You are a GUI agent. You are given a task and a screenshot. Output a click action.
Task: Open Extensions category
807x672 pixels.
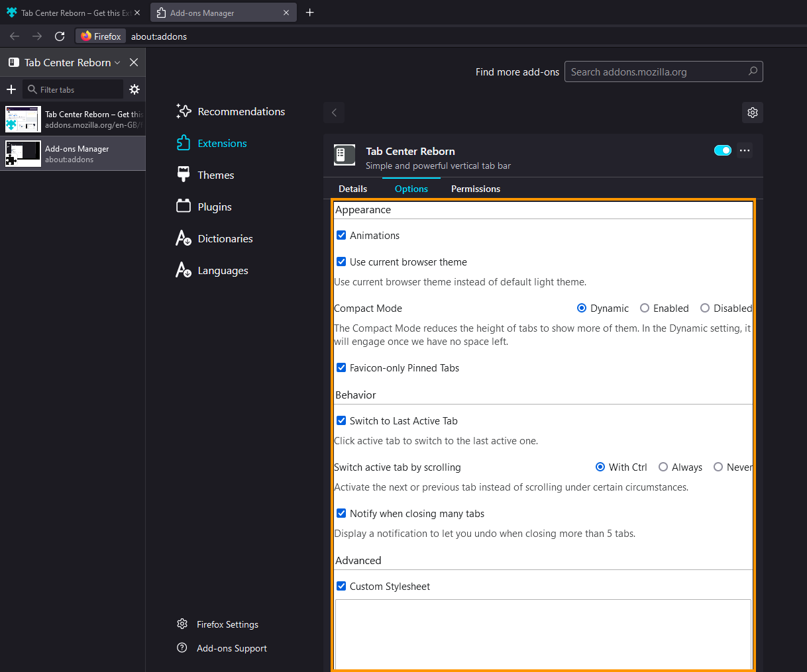[x=211, y=143]
